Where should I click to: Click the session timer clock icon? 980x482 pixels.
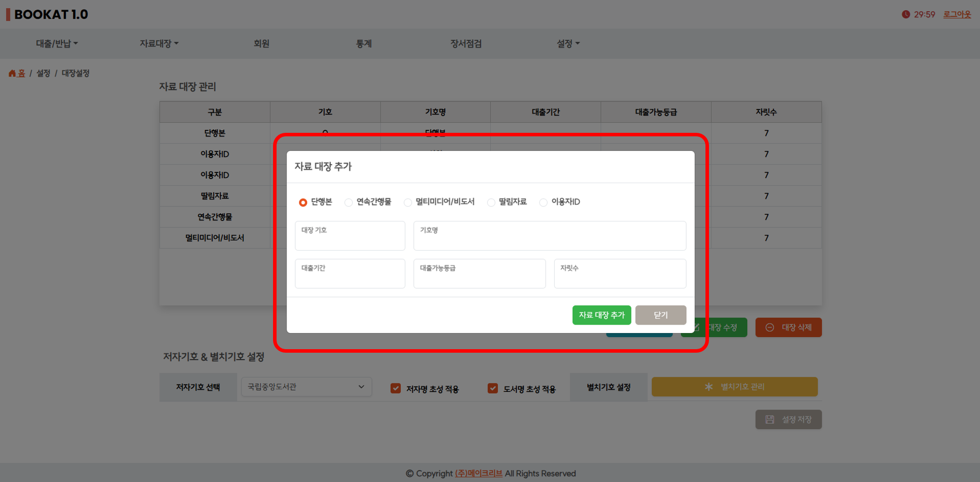[906, 15]
